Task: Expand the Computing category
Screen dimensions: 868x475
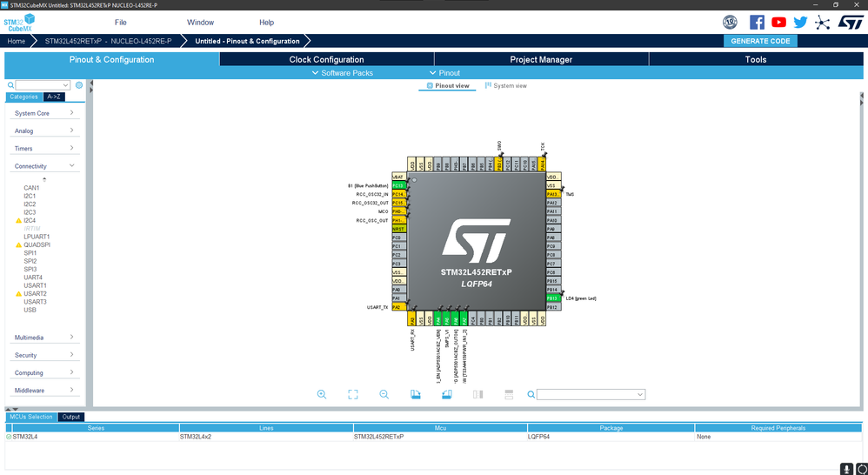Action: [44, 372]
